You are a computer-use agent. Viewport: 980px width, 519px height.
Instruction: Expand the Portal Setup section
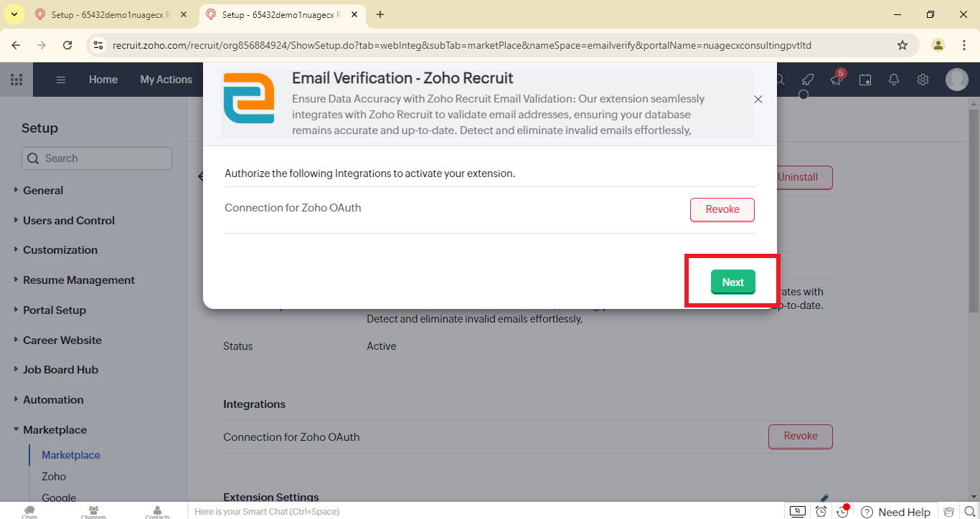pos(55,310)
